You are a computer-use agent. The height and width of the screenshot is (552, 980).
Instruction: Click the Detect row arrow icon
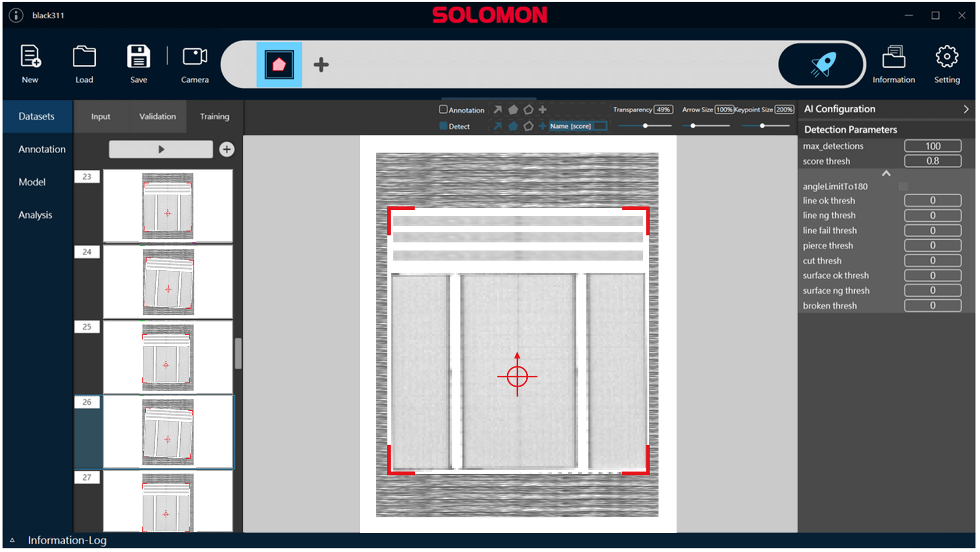coord(497,126)
